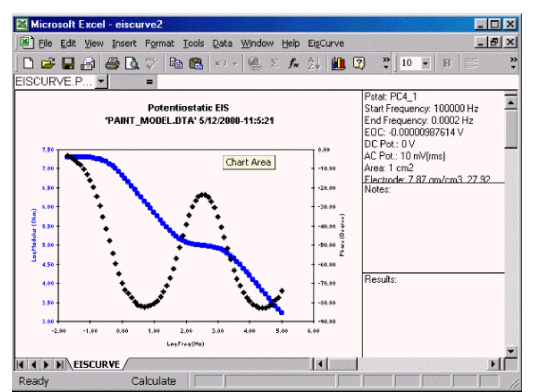The width and height of the screenshot is (534, 392).
Task: Open the Name Box dropdown arrow
Action: pos(101,81)
